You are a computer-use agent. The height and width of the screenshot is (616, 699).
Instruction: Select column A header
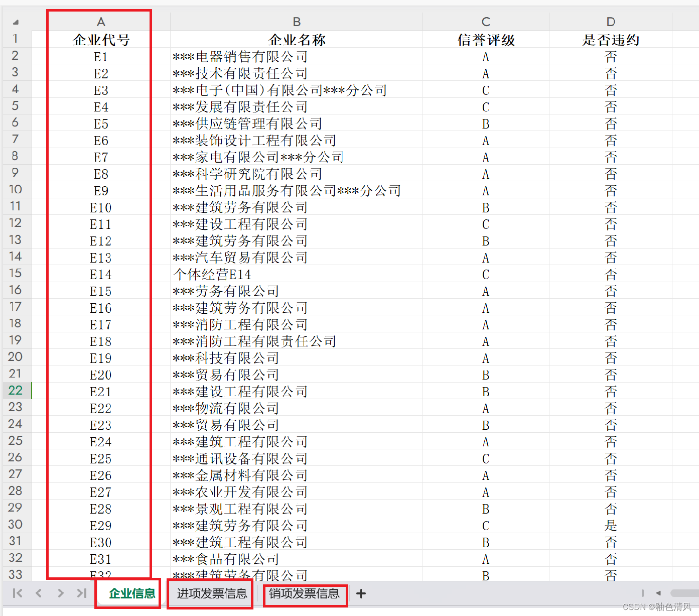[x=101, y=22]
